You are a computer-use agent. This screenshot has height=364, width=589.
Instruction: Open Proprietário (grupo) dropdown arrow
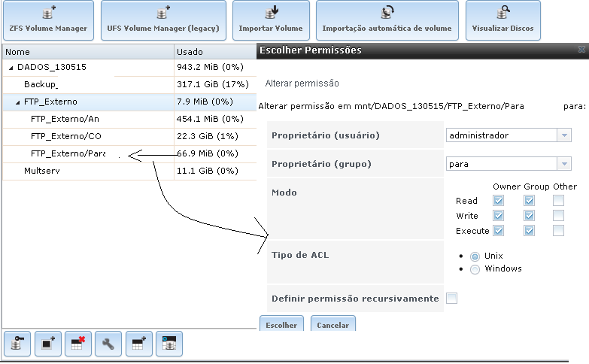564,164
